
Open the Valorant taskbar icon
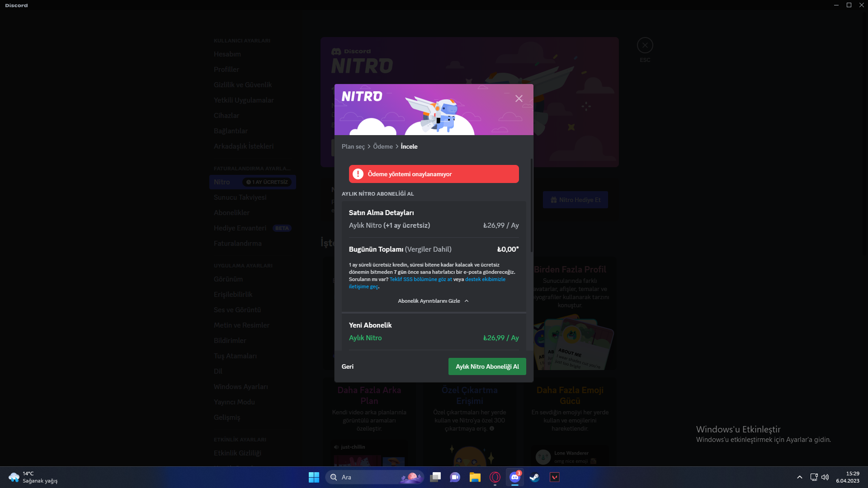[x=554, y=477]
